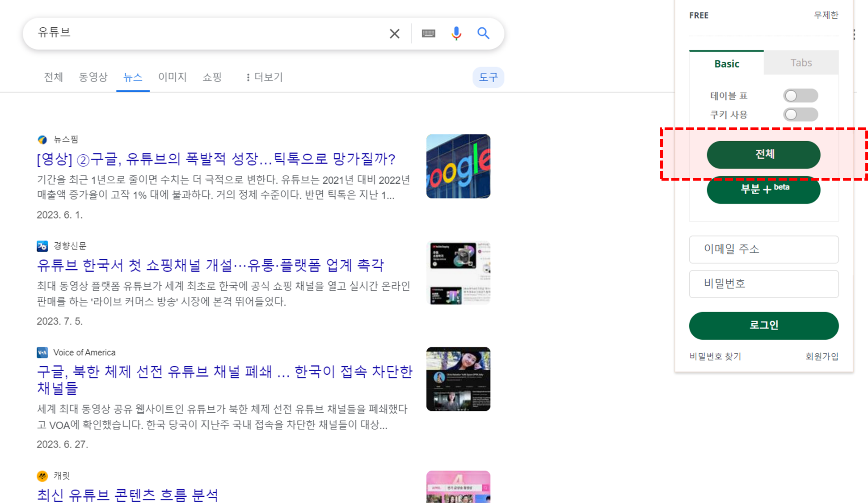
Task: Open the Google logo building thumbnail
Action: pyautogui.click(x=458, y=166)
